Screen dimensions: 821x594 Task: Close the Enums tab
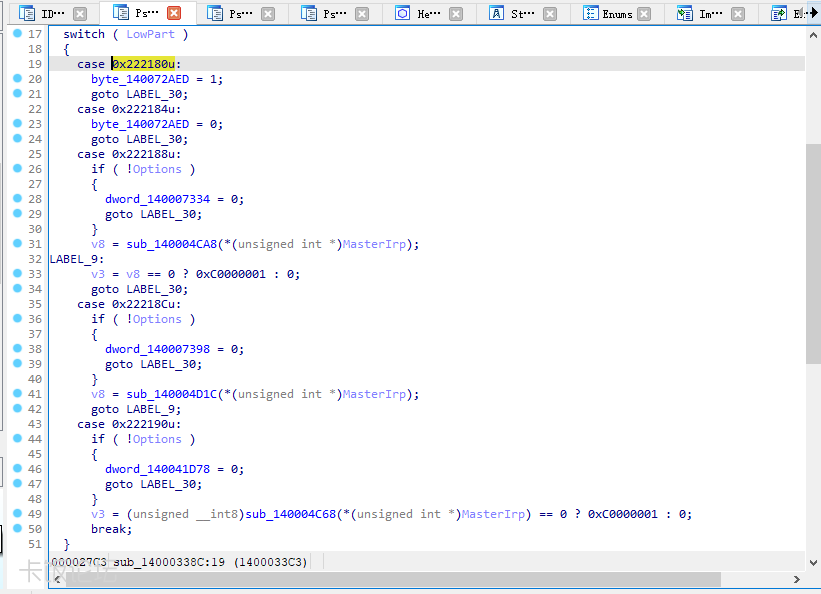(x=644, y=14)
